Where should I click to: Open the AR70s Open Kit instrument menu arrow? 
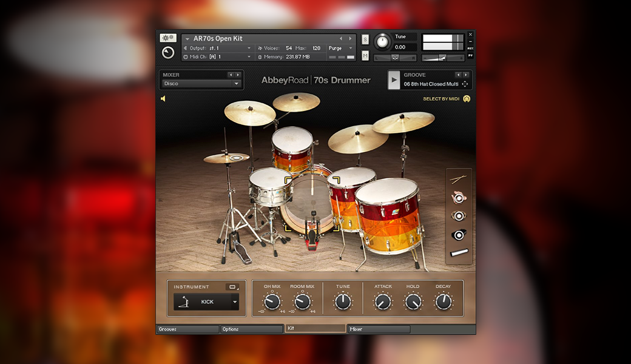point(187,39)
